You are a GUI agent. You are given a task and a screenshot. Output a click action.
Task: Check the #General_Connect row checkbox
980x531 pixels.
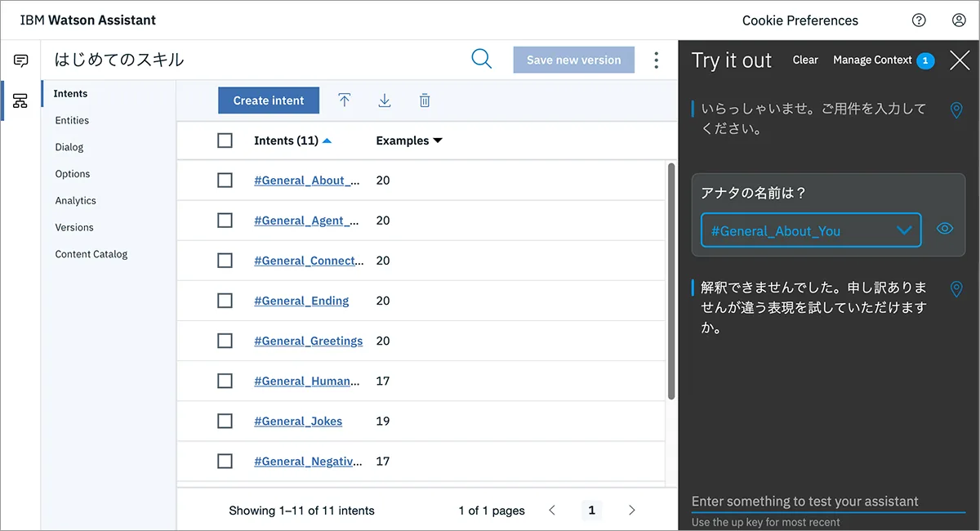tap(225, 261)
